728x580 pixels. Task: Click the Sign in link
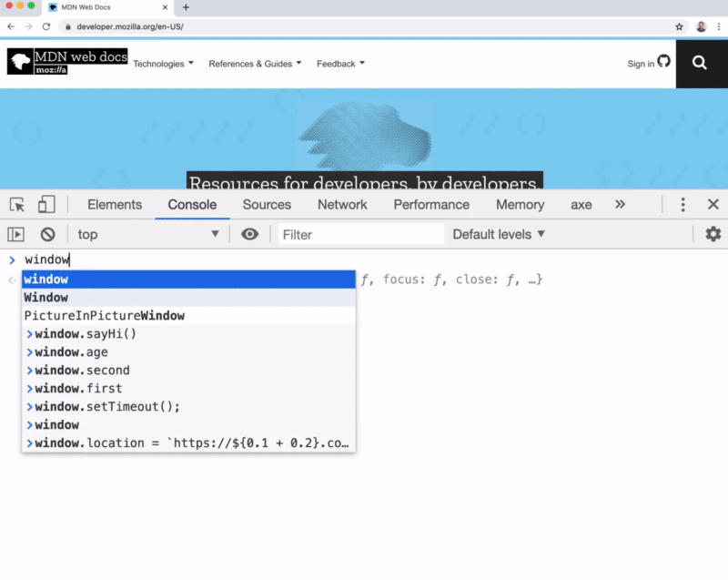pyautogui.click(x=641, y=64)
